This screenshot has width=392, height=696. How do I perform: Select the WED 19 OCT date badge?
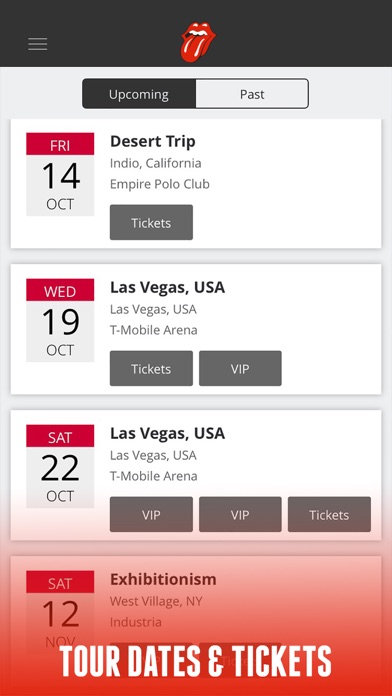pos(60,320)
